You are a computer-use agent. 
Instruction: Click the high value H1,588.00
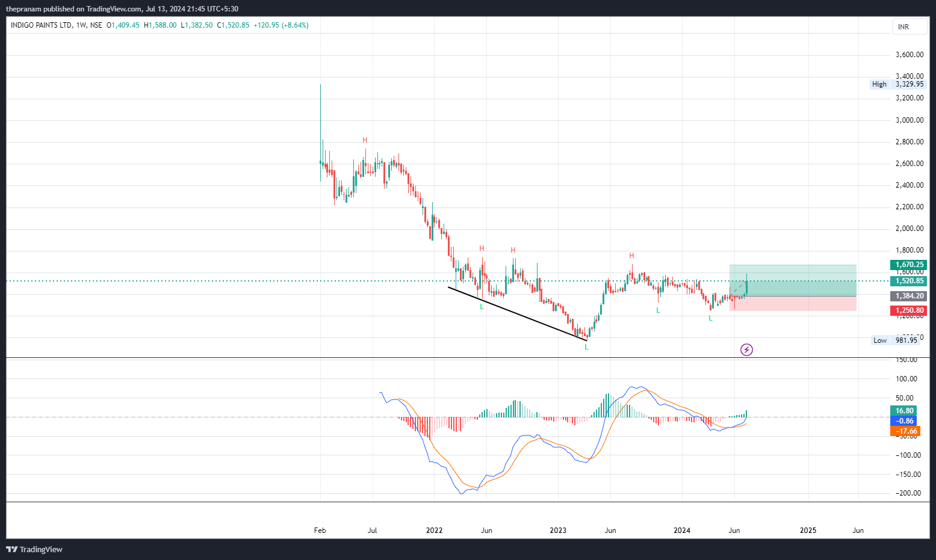[160, 25]
